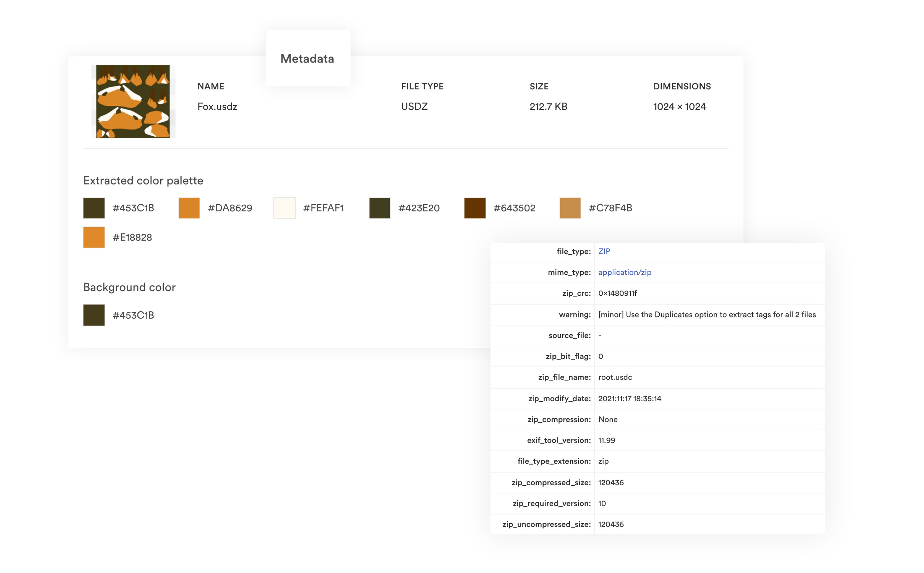924x573 pixels.
Task: Click the #C78F4B hex code text
Action: (610, 208)
